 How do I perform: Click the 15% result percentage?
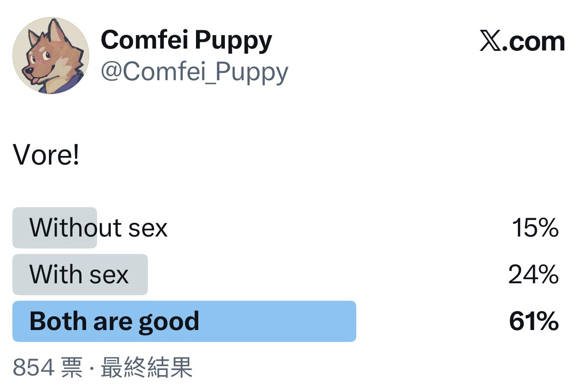tap(535, 227)
